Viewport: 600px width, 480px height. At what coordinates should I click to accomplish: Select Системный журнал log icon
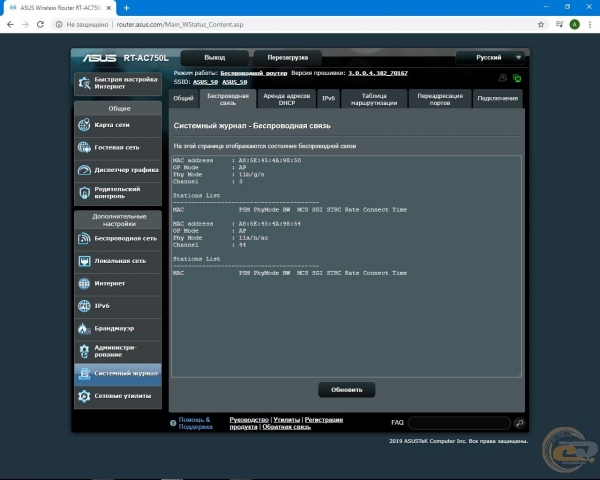tap(84, 373)
